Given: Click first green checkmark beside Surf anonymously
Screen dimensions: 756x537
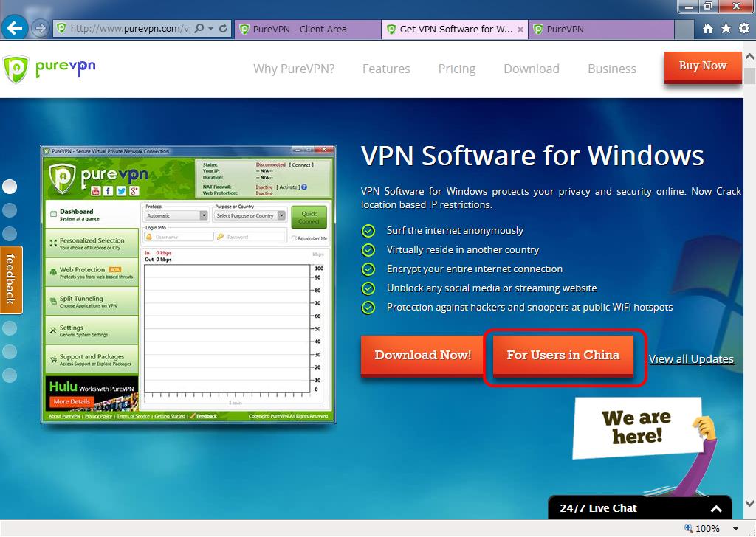Looking at the screenshot, I should click(x=368, y=231).
